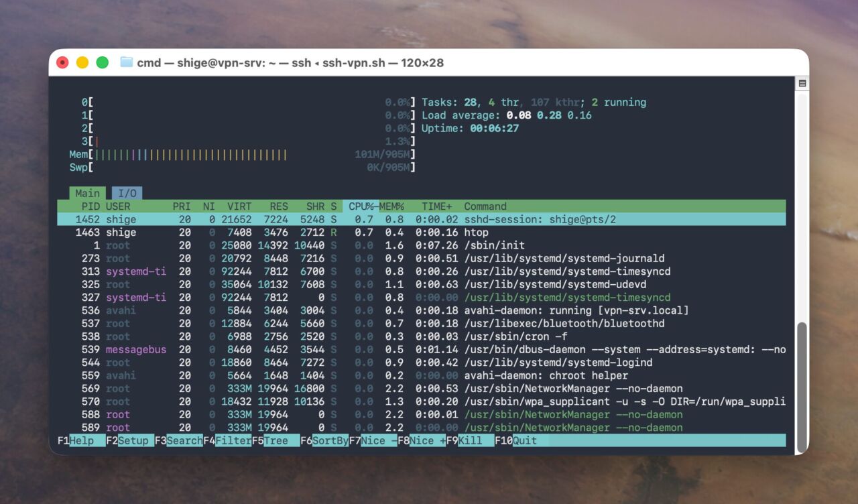Screen dimensions: 858x504
Task: Click the Load average values
Action: (549, 115)
